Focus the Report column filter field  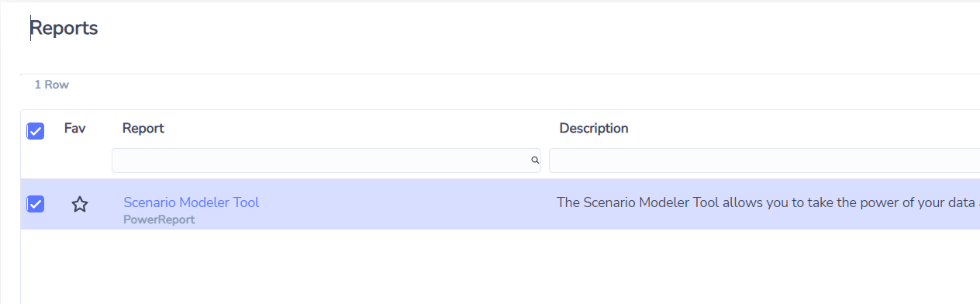pos(326,161)
